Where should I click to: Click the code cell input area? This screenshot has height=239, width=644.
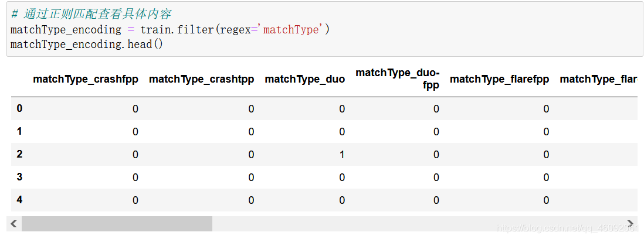(324, 29)
